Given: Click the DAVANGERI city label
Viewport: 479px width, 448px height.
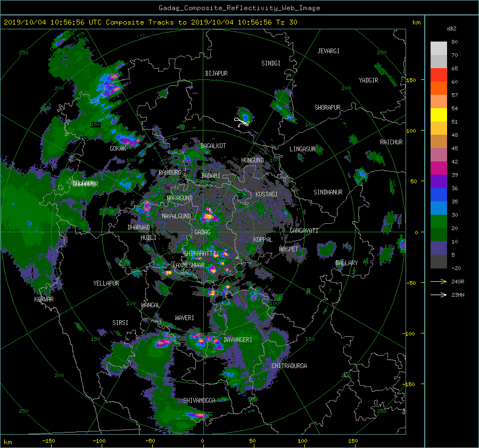Looking at the screenshot, I should coord(238,340).
